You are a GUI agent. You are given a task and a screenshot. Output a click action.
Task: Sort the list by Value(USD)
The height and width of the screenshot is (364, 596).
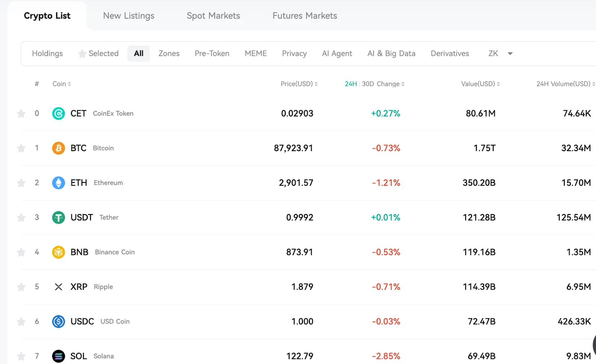point(481,84)
